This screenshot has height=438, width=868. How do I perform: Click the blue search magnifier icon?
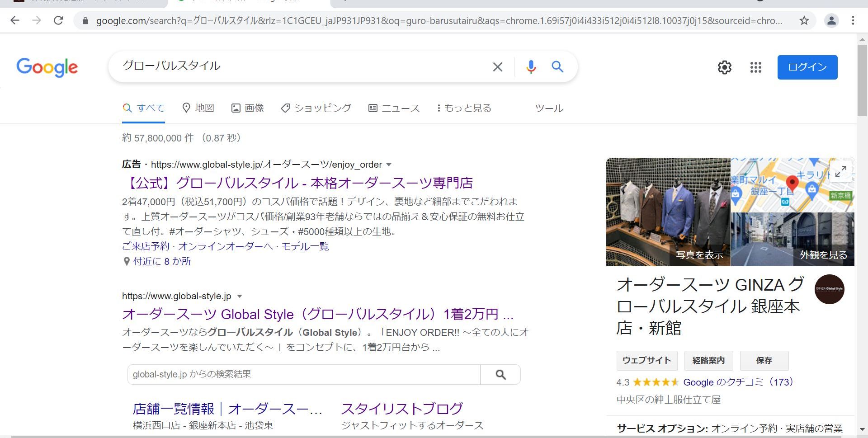557,67
